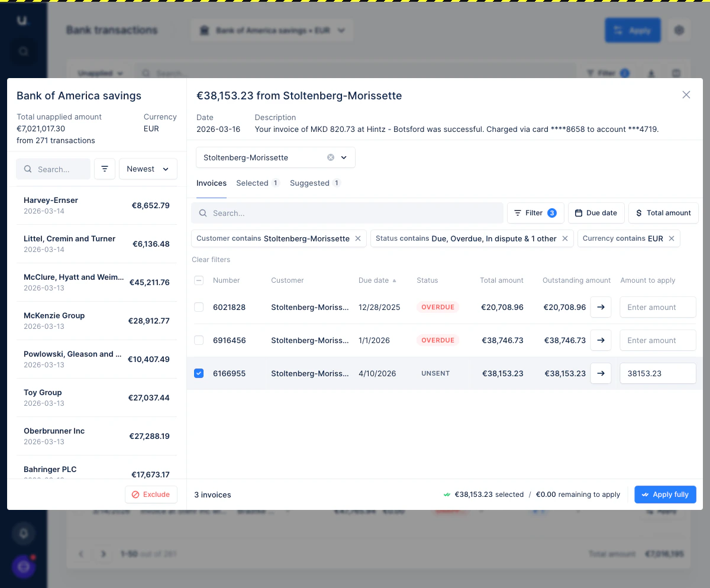Check invoice 6916456 checkbox
The height and width of the screenshot is (588, 710).
click(x=199, y=340)
